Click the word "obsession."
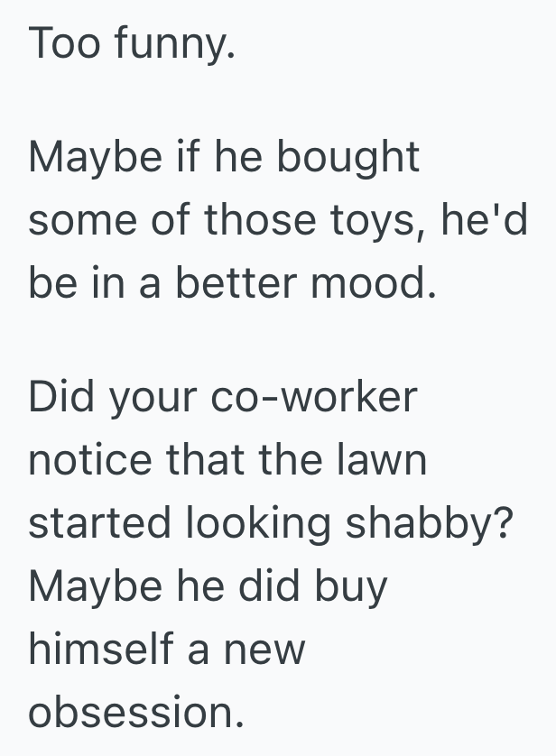Screen dimensions: 556x756 (135, 713)
